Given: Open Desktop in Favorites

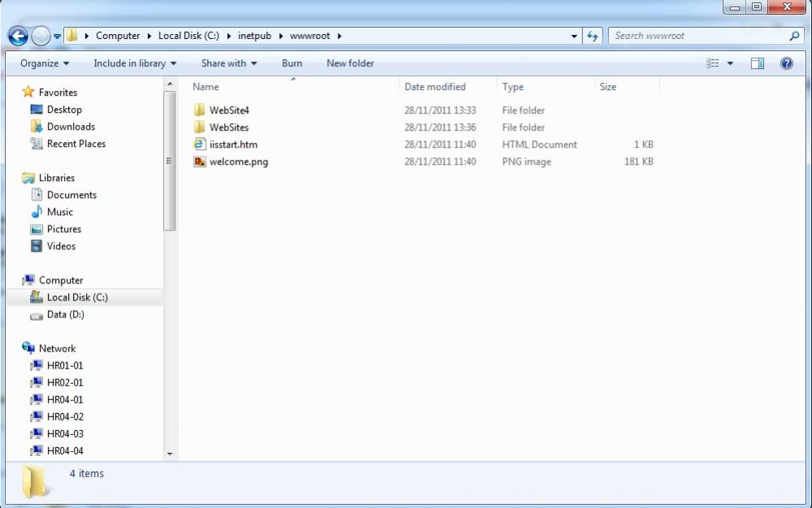Looking at the screenshot, I should [64, 110].
